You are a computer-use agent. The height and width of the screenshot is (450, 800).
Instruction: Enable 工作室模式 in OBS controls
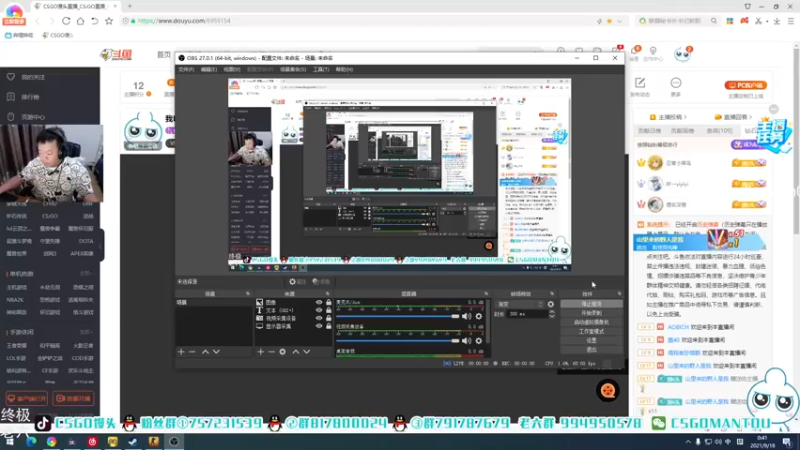click(x=591, y=331)
